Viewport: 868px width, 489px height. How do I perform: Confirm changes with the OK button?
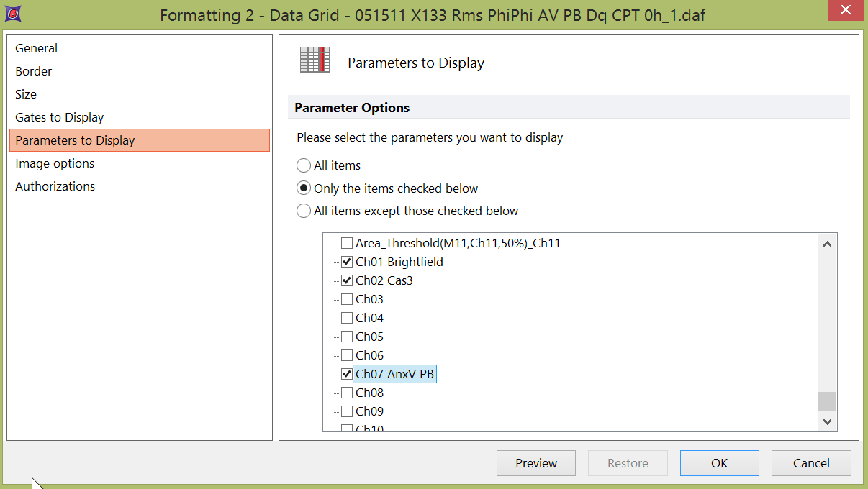pyautogui.click(x=719, y=463)
